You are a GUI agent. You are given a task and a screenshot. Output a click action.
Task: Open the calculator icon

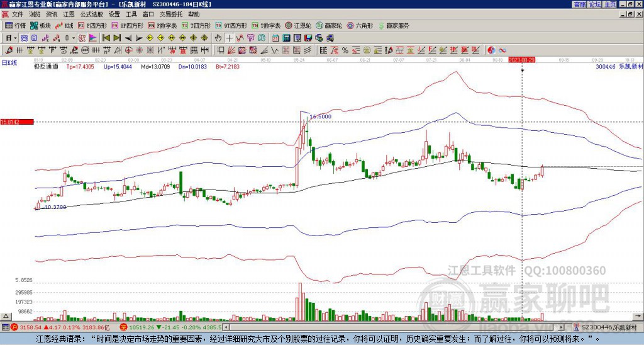click(287, 38)
